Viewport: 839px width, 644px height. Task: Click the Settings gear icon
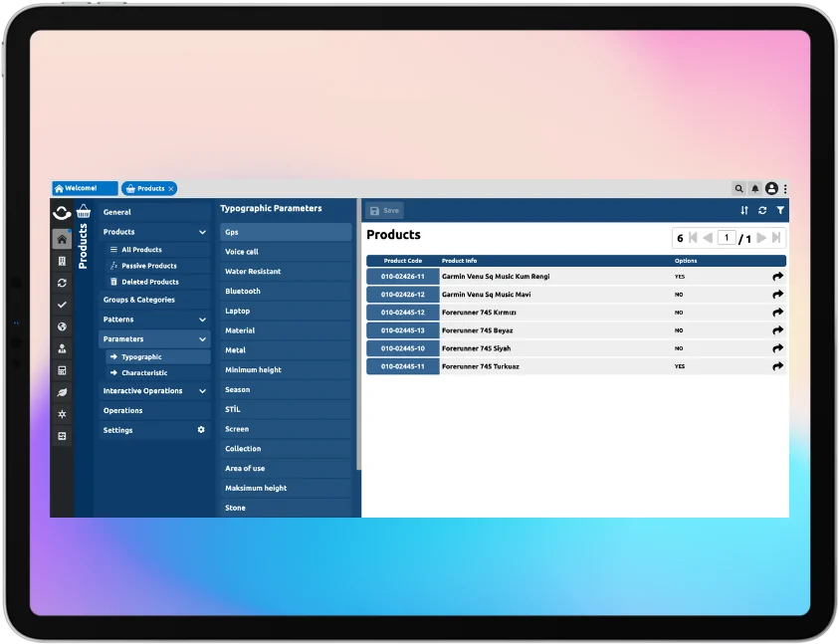coord(201,430)
